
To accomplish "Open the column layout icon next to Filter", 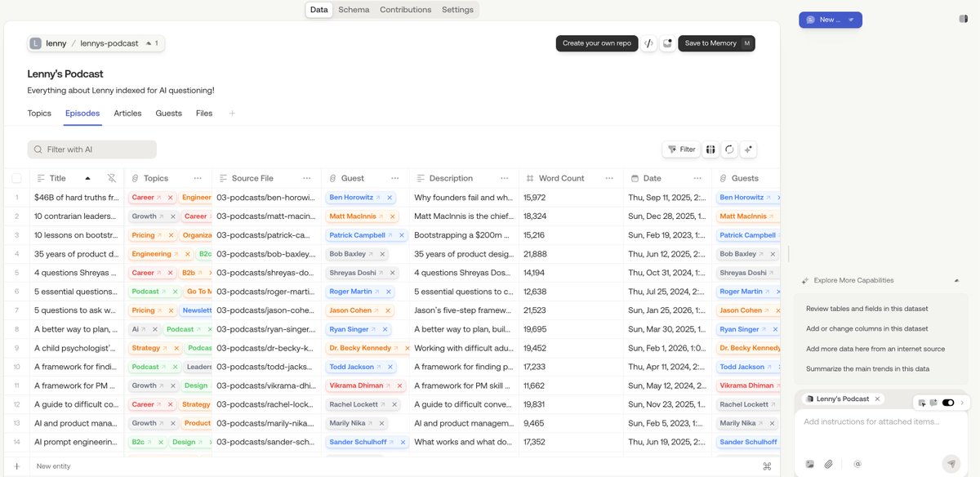I will [710, 149].
